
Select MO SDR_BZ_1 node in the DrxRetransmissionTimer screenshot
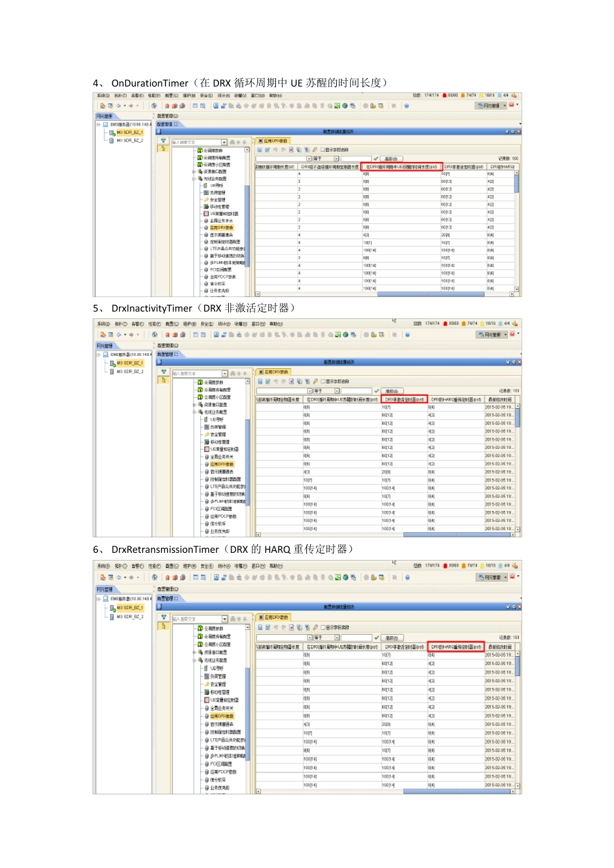click(129, 608)
